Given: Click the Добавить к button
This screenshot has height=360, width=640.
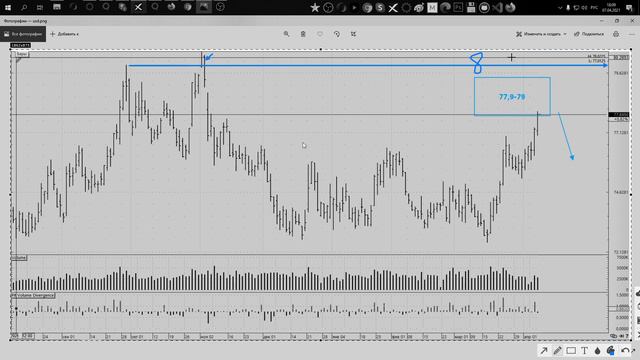Looking at the screenshot, I should (64, 34).
